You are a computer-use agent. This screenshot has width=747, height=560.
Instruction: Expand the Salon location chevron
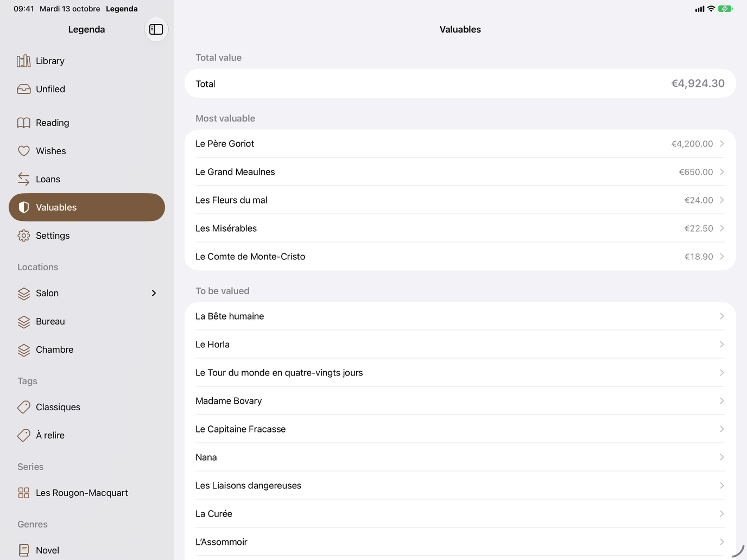click(x=154, y=293)
